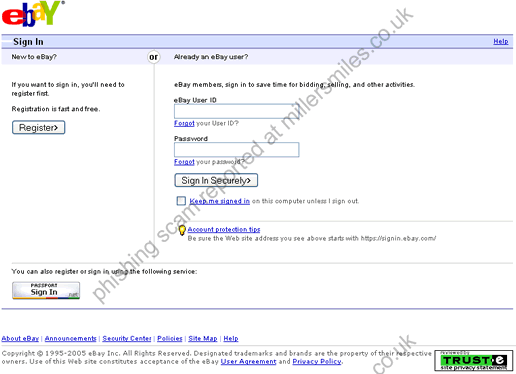Focus the eBay User ID field
Viewport: 516px width, 374px height.
pyautogui.click(x=237, y=111)
